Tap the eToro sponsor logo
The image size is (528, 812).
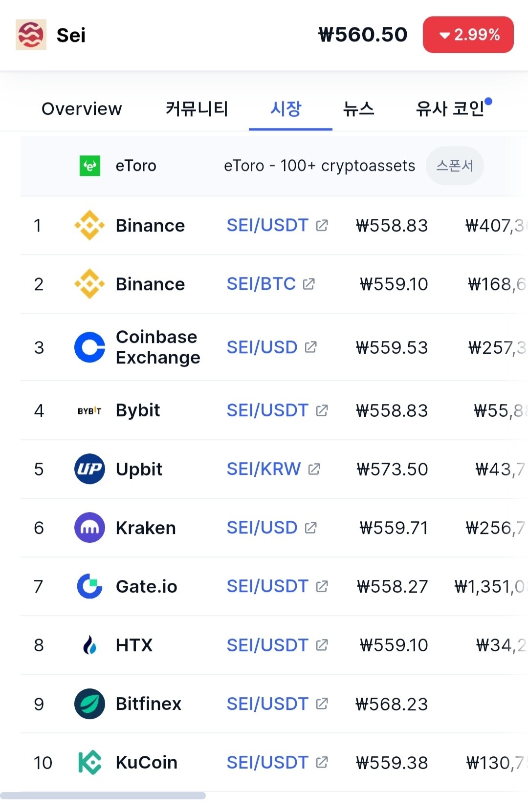pyautogui.click(x=90, y=166)
